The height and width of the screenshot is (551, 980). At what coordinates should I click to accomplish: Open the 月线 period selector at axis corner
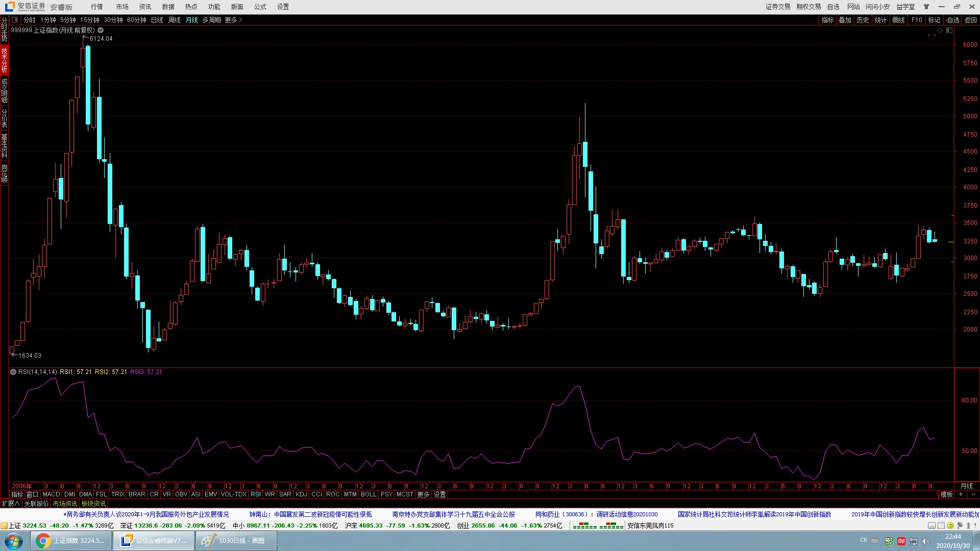[x=967, y=486]
